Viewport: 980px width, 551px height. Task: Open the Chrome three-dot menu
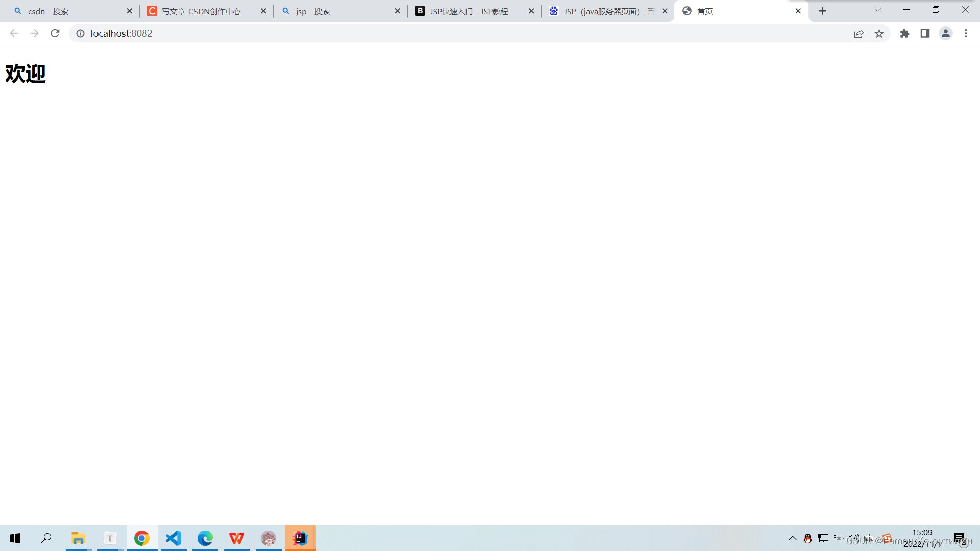966,33
